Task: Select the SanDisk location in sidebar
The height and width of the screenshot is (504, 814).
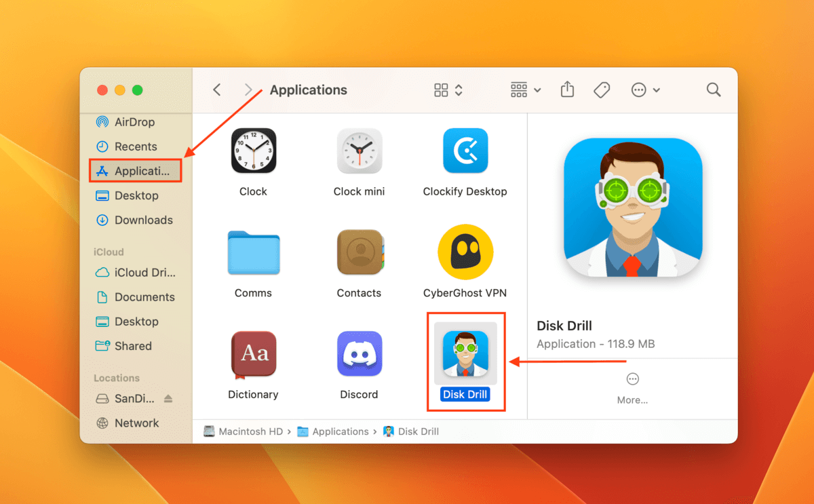Action: point(126,398)
